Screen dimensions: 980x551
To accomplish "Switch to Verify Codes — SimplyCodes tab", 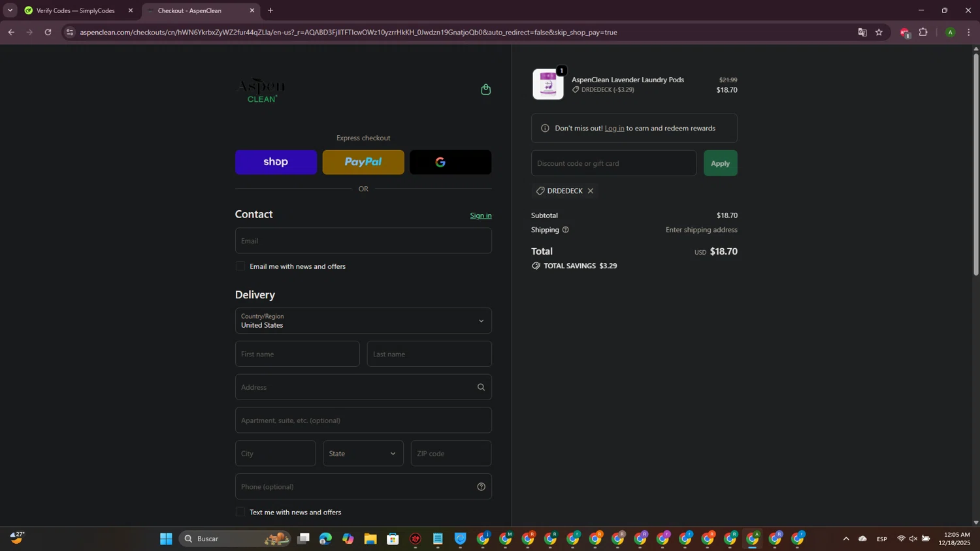I will point(75,10).
